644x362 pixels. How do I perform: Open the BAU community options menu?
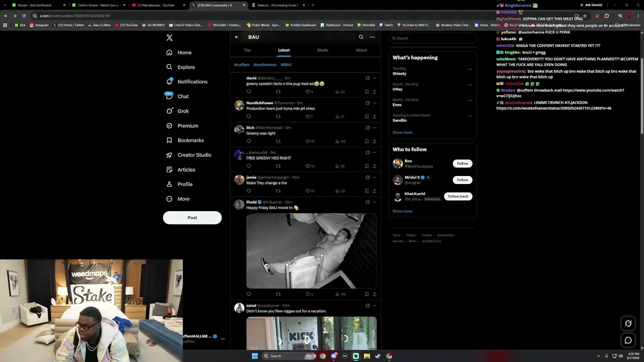[372, 37]
